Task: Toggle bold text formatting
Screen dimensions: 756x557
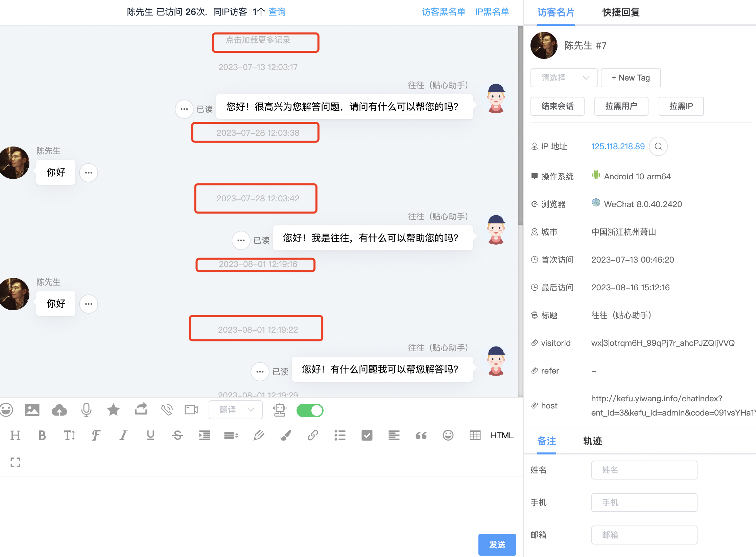Action: (x=42, y=435)
